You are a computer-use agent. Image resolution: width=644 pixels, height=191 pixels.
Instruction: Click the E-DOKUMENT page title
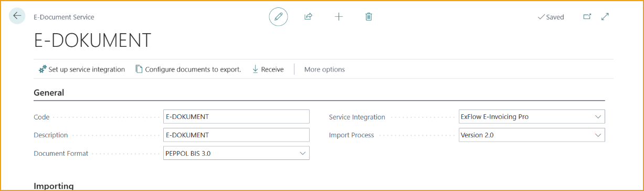tap(92, 41)
